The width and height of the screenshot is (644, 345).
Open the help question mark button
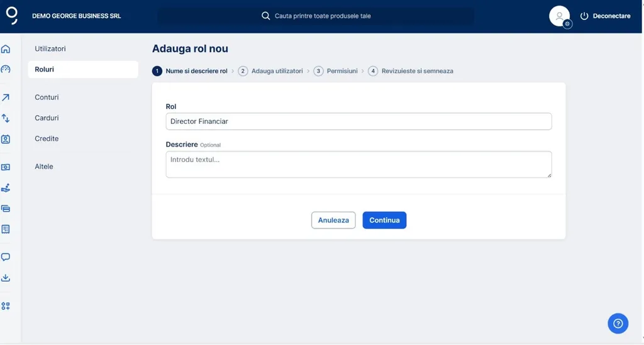(618, 323)
